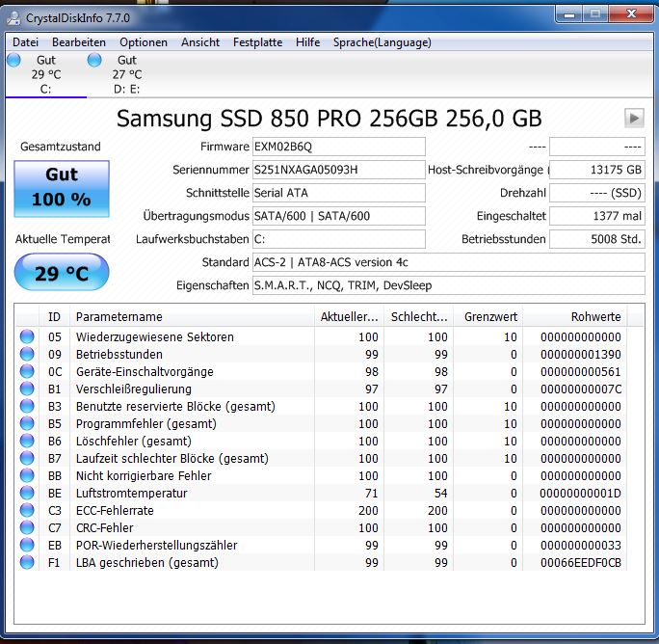The width and height of the screenshot is (659, 644).
Task: Click the Rohwerte column header
Action: point(575,317)
